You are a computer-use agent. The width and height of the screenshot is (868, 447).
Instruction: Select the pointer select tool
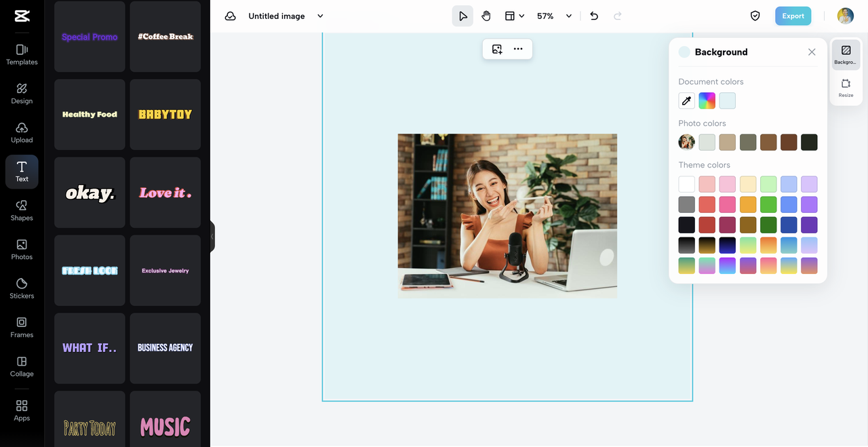(x=462, y=16)
